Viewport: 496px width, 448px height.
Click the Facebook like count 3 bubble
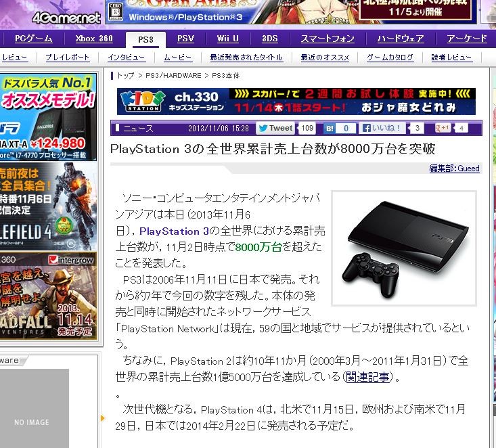click(x=417, y=128)
